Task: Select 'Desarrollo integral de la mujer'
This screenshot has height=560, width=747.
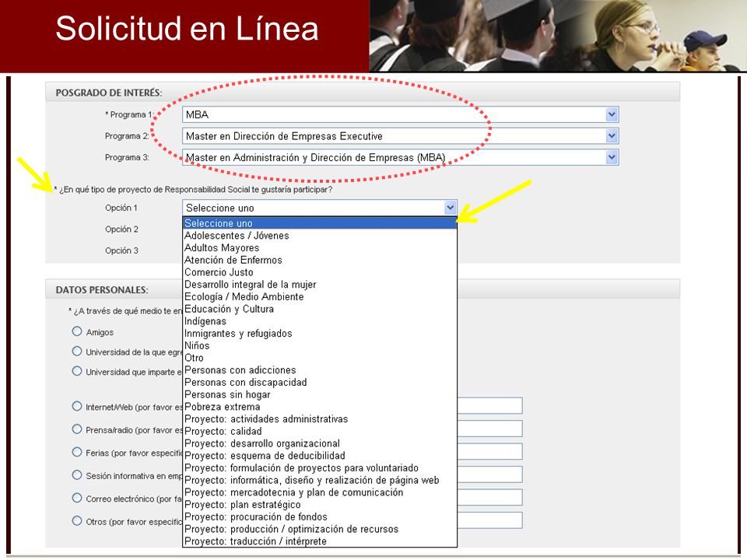Action: pyautogui.click(x=320, y=285)
